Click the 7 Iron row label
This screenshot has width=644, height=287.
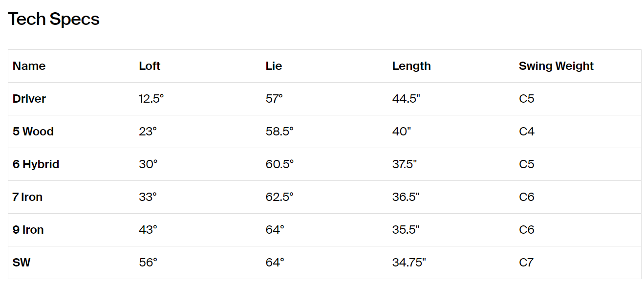pyautogui.click(x=27, y=197)
